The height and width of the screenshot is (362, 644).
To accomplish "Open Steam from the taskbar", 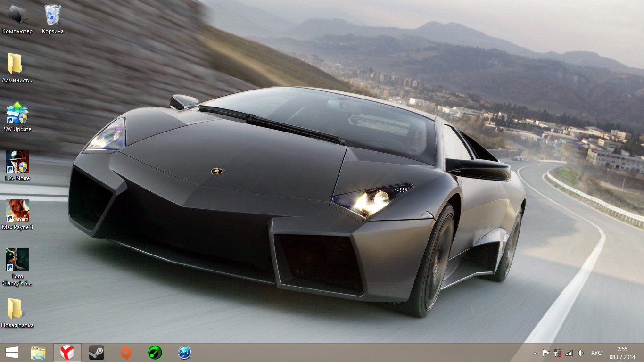I will coord(97,353).
